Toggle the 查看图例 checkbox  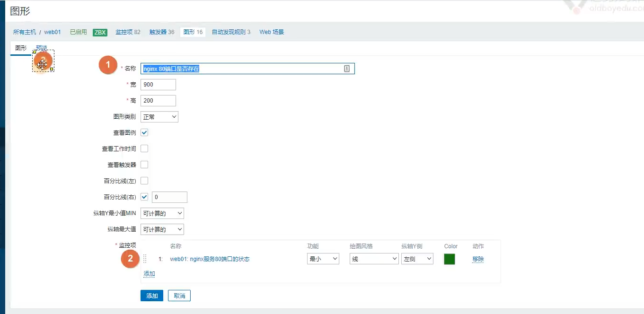tap(145, 132)
